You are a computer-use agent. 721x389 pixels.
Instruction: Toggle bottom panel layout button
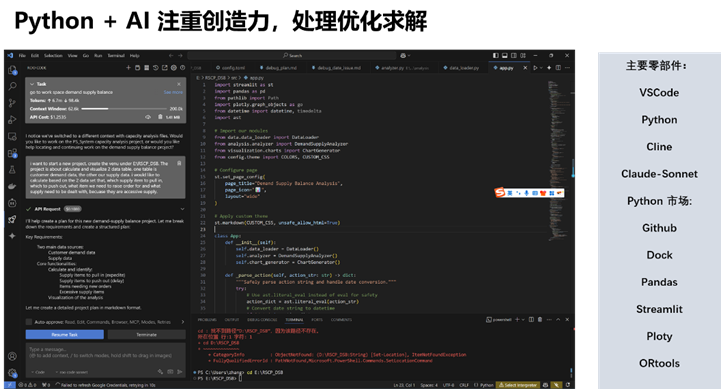(x=505, y=55)
